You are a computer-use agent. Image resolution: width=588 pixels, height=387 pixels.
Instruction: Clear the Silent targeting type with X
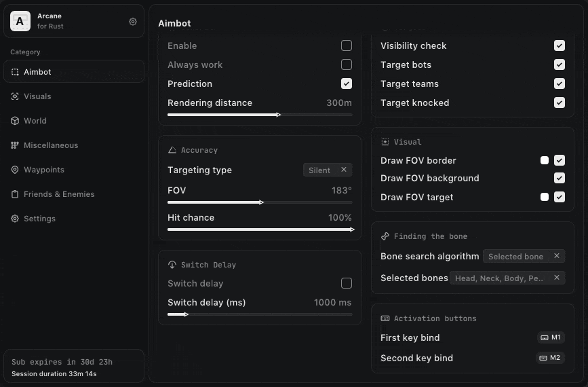coord(343,170)
